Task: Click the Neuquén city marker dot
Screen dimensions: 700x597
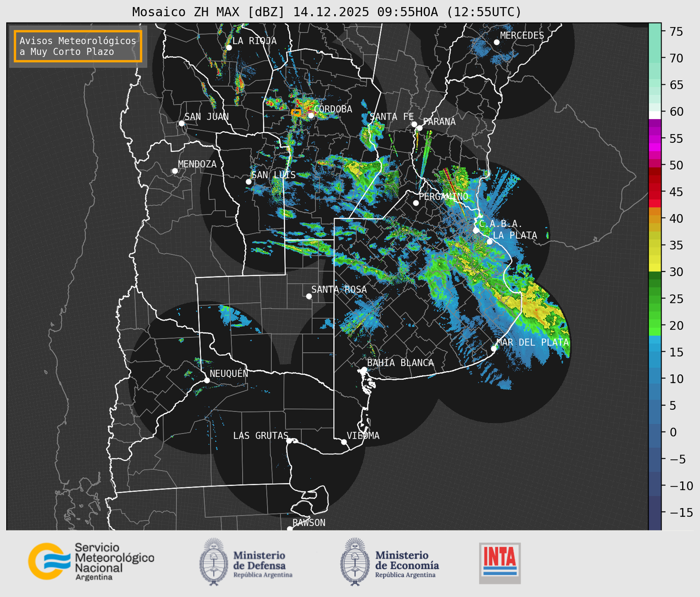Action: 207,380
